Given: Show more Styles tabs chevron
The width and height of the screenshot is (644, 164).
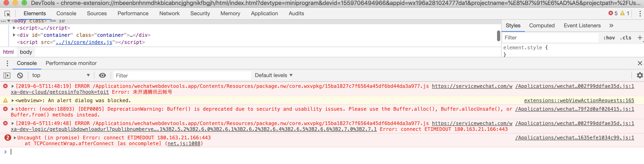Looking at the screenshot, I should click(611, 25).
